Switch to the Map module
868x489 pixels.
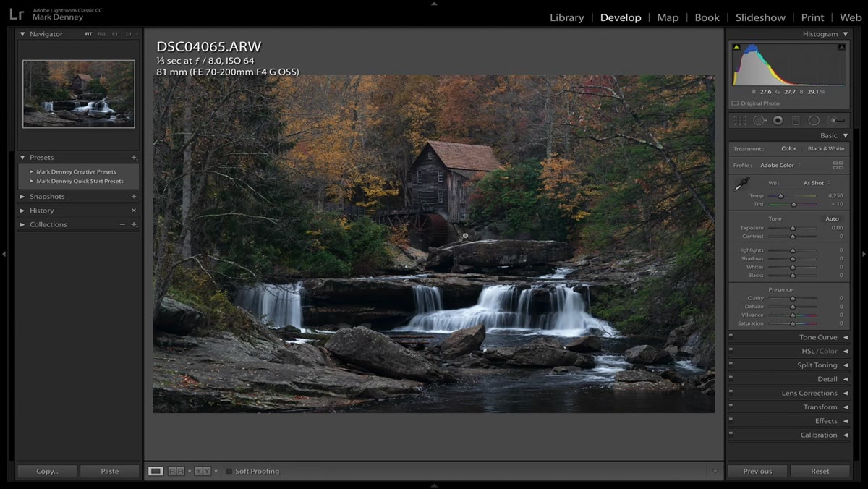(668, 17)
